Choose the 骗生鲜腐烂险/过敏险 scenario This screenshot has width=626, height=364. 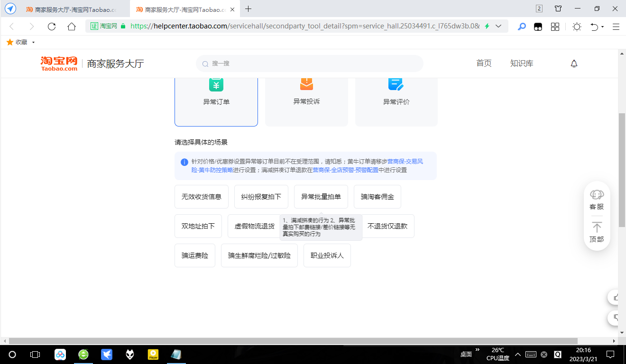click(259, 255)
